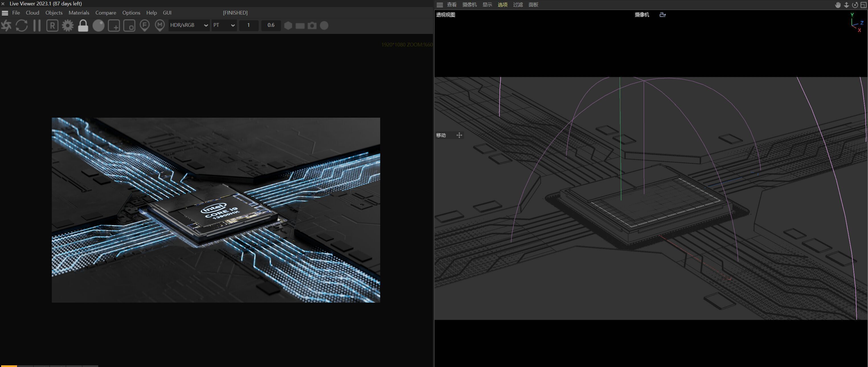Viewport: 868px width, 367px height.
Task: Toggle the render region icon
Action: tap(114, 26)
